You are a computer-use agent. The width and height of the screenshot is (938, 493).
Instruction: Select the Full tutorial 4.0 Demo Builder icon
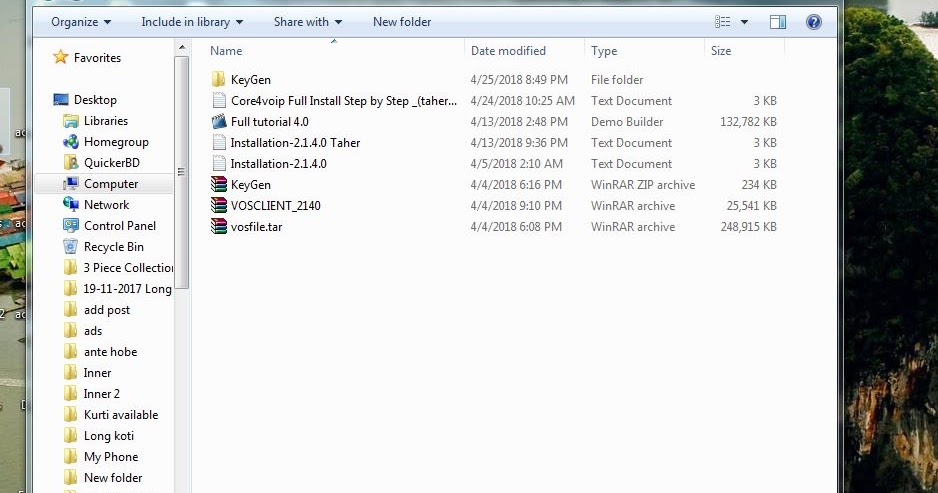tap(219, 121)
